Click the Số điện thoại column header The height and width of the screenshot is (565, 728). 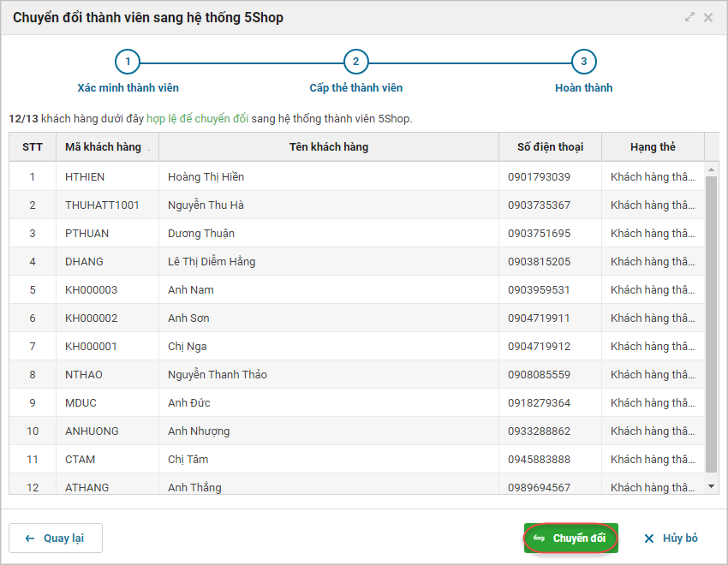coord(550,147)
